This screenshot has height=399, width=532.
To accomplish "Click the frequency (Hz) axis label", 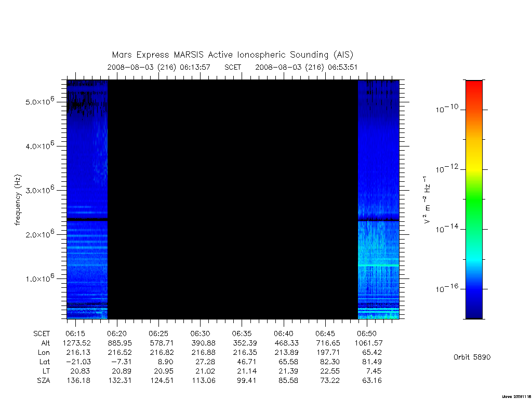I will click(x=18, y=200).
